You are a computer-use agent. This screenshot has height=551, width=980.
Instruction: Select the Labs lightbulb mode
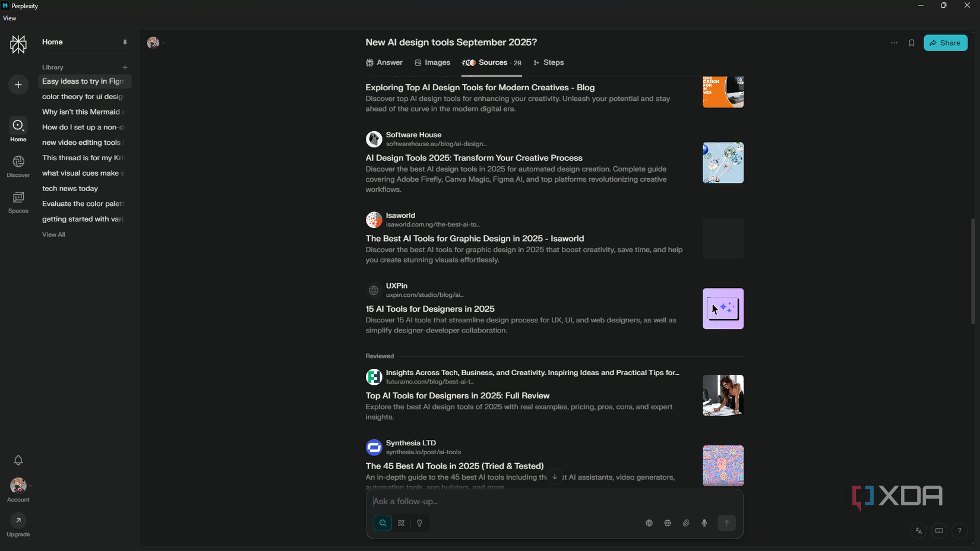coord(420,523)
